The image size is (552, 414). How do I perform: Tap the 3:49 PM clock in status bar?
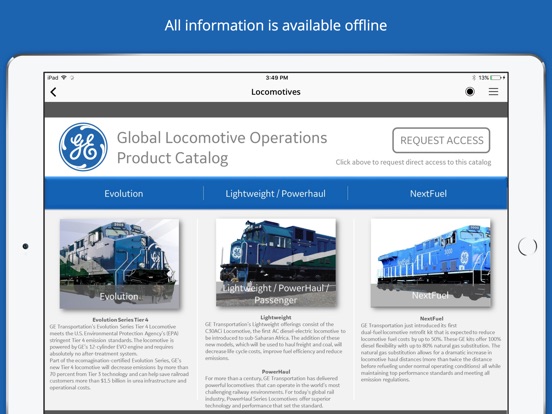pos(277,77)
